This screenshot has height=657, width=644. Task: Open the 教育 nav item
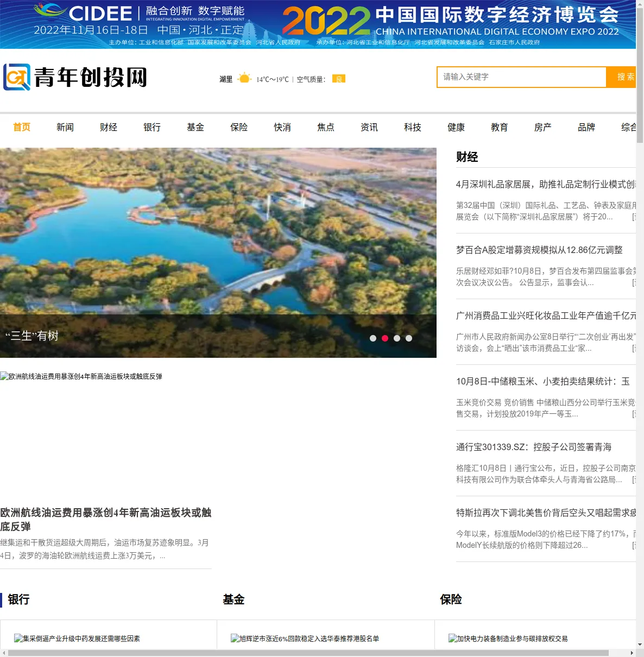tap(500, 127)
